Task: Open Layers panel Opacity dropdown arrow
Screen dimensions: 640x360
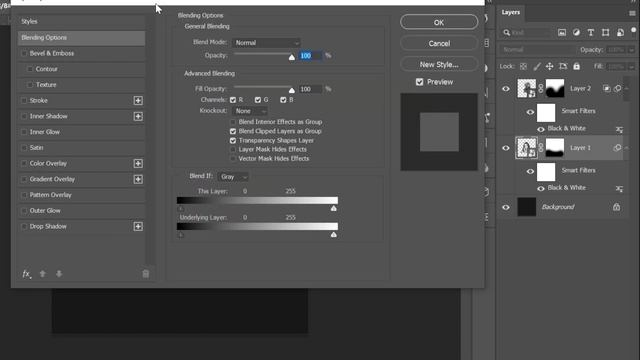Action: click(x=631, y=50)
